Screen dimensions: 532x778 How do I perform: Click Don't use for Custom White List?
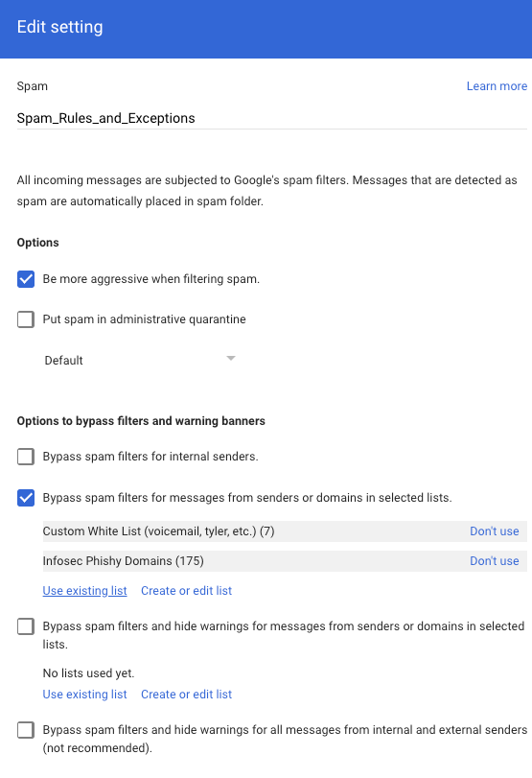click(495, 531)
